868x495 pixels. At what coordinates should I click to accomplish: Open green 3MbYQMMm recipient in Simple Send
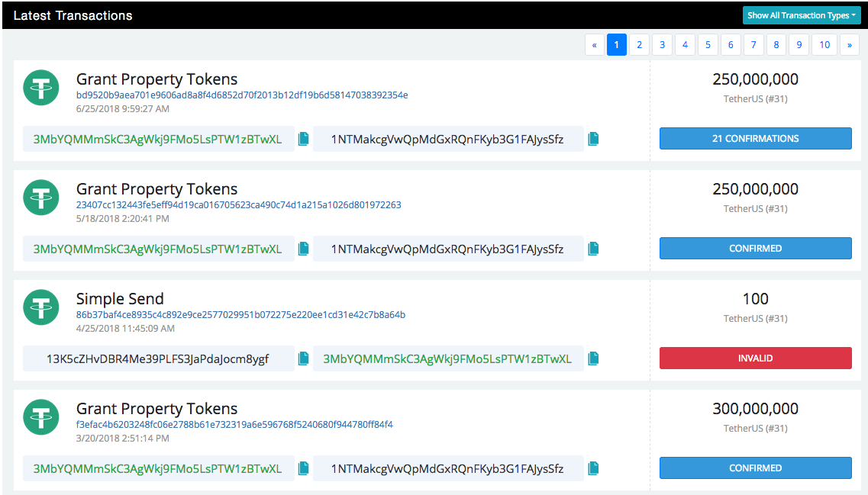point(447,359)
